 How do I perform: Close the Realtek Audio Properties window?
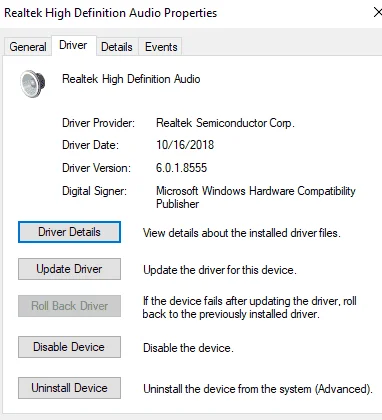(377, 13)
